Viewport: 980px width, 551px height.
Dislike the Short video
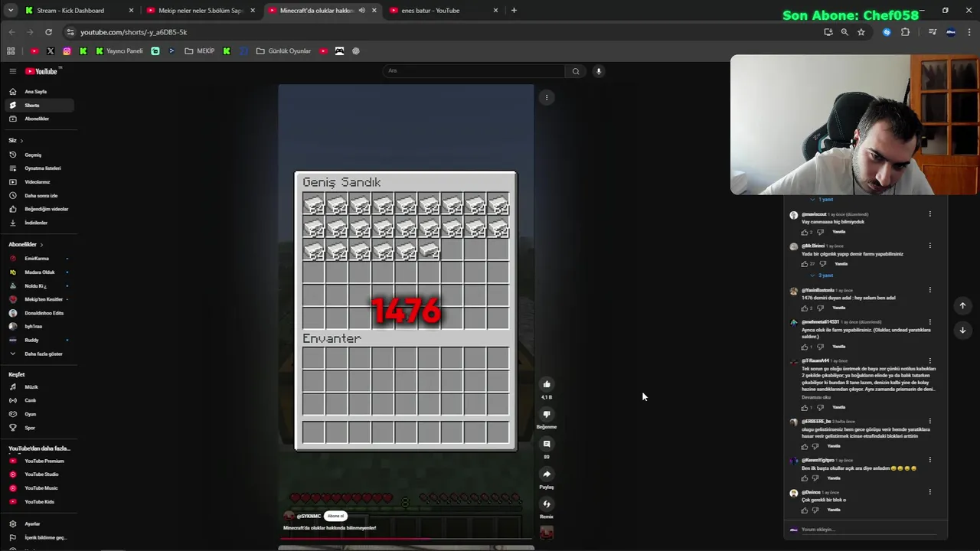547,414
